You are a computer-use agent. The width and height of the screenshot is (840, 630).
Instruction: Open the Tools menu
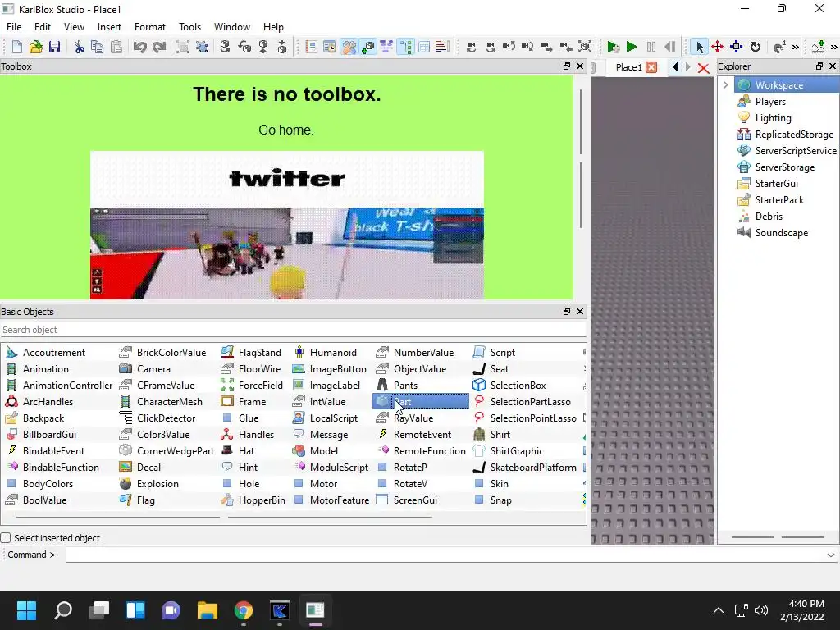(x=189, y=27)
